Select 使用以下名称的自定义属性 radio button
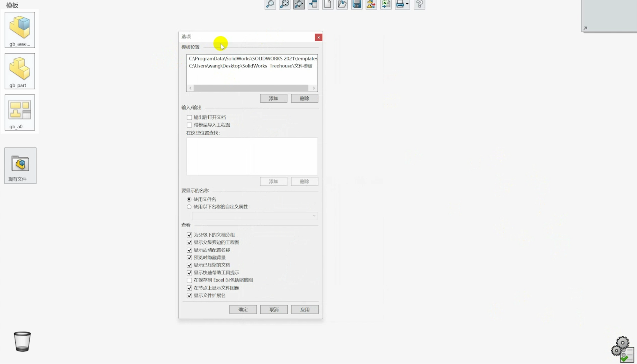Image resolution: width=637 pixels, height=364 pixels. tap(189, 207)
